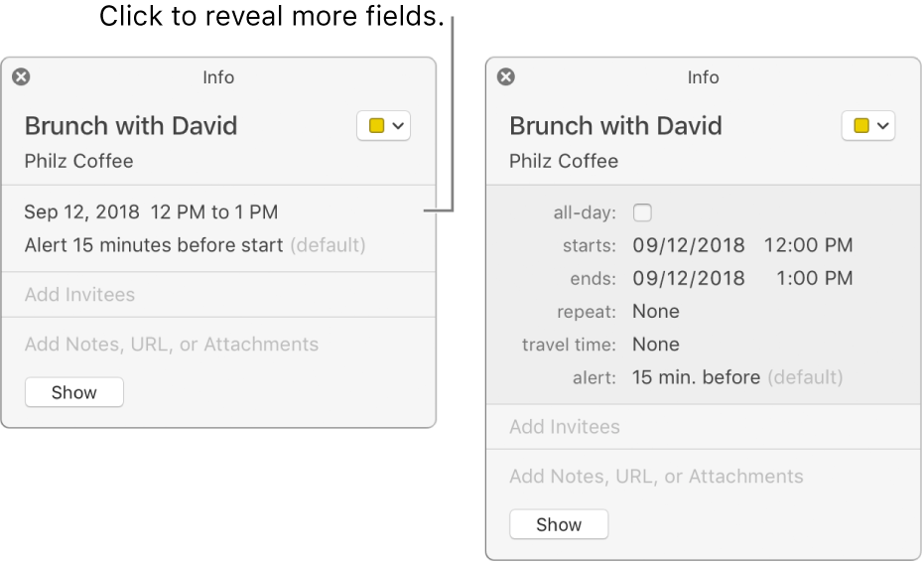Click Add Notes, URL, or Attachments on right
This screenshot has height=563, width=924.
click(x=656, y=477)
